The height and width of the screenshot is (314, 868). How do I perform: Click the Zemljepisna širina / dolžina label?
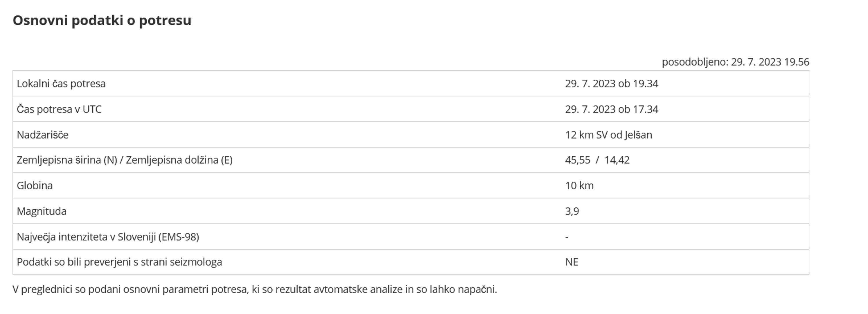click(124, 160)
